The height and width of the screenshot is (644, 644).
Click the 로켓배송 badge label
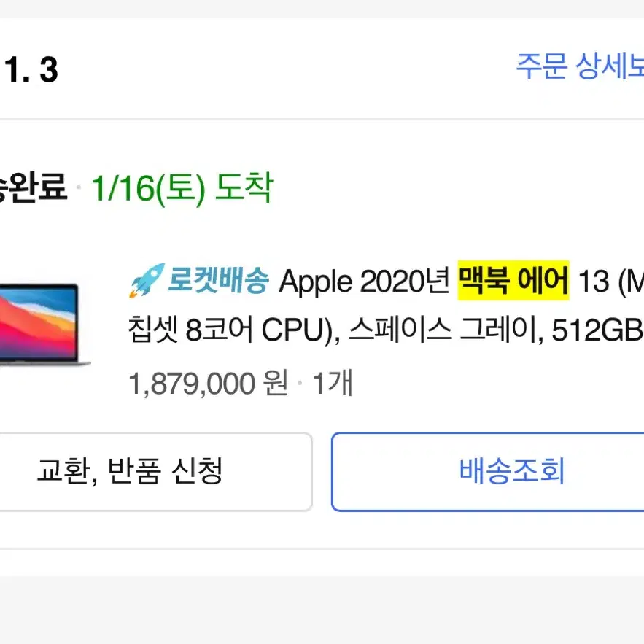pyautogui.click(x=218, y=280)
